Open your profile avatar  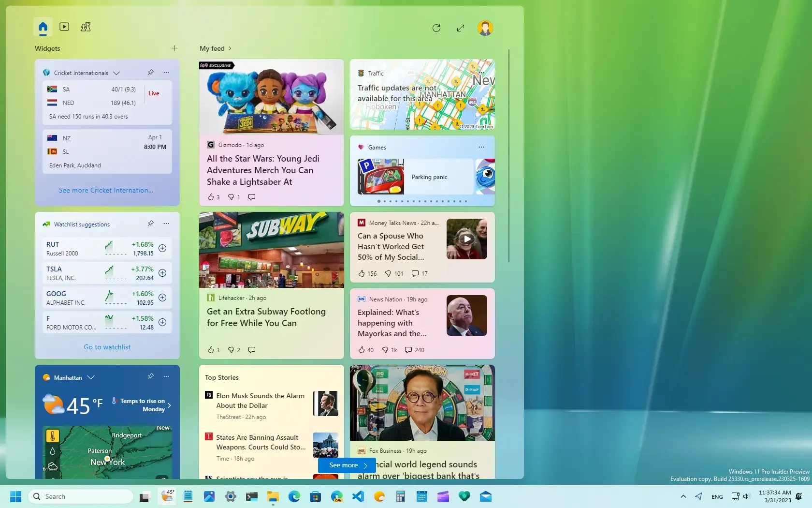(x=485, y=28)
